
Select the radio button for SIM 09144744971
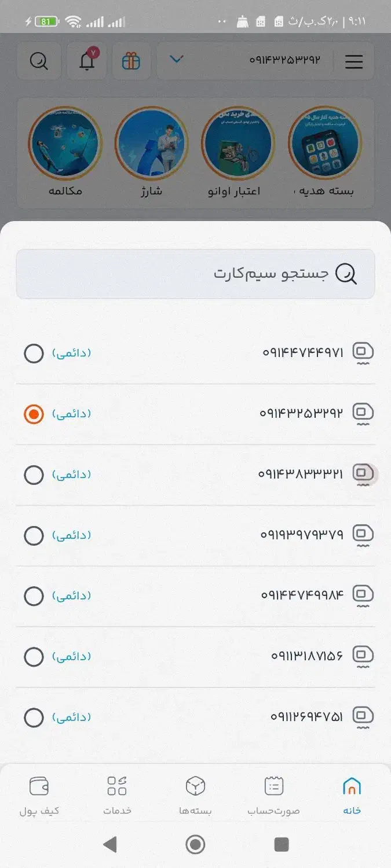34,353
